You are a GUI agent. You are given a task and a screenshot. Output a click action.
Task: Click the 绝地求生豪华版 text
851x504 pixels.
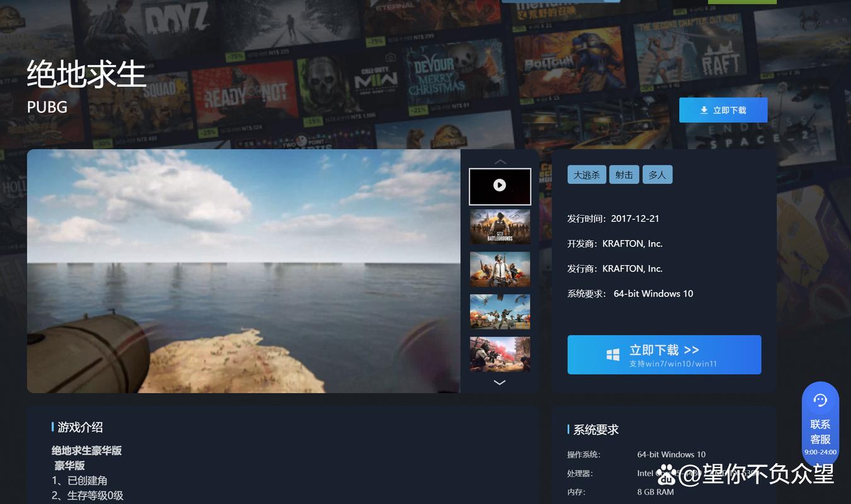point(86,450)
